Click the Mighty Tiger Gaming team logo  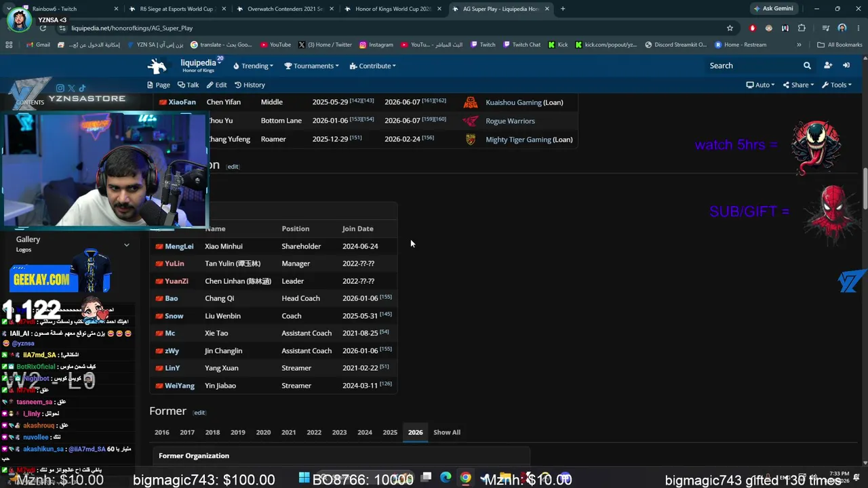(470, 140)
